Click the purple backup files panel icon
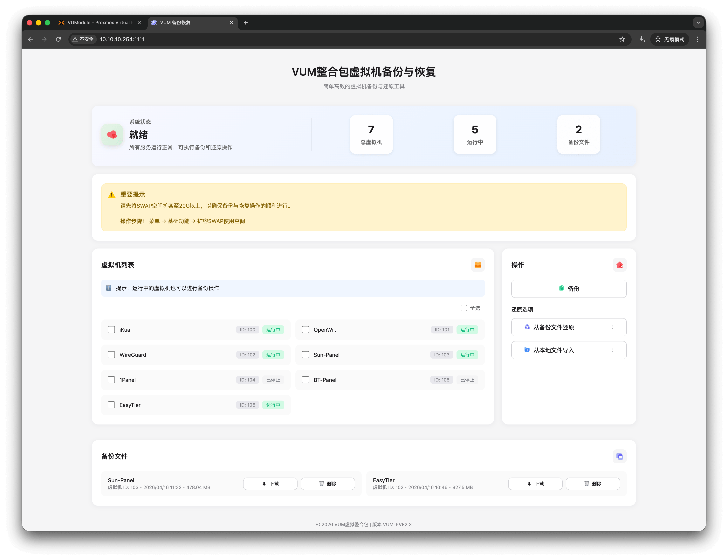The width and height of the screenshot is (728, 560). [619, 456]
